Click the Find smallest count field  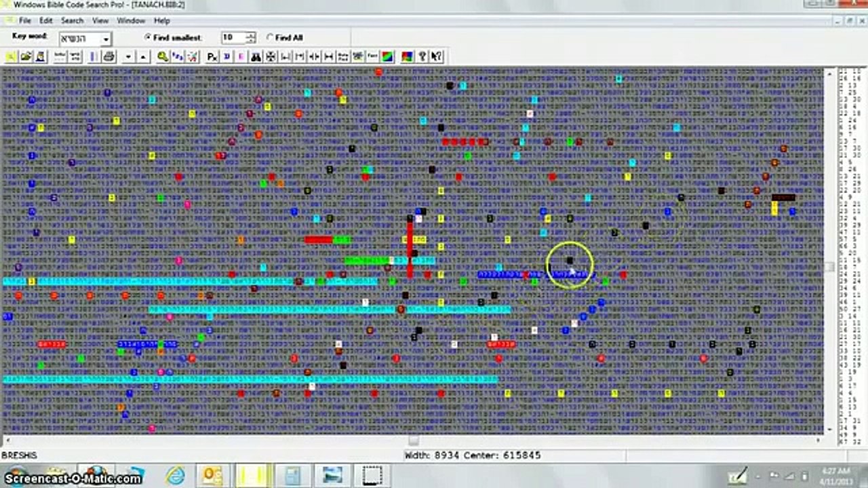[233, 38]
